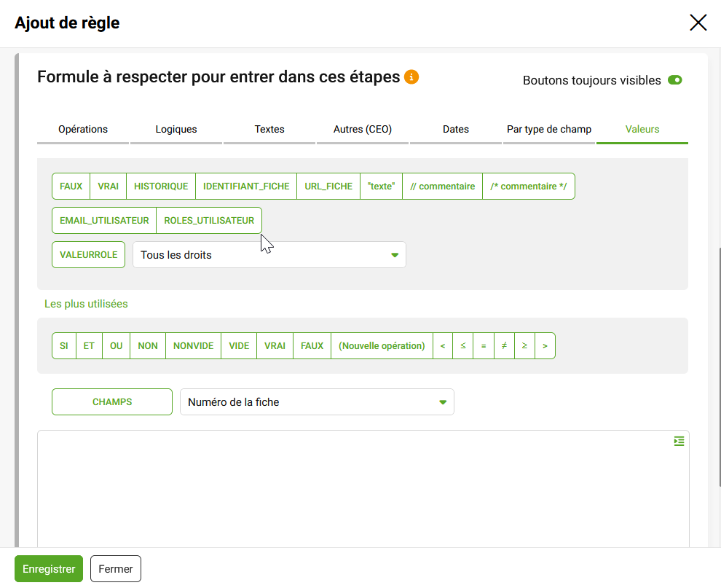Image resolution: width=721 pixels, height=588 pixels.
Task: Insert FAUX from most-used row
Action: point(312,346)
